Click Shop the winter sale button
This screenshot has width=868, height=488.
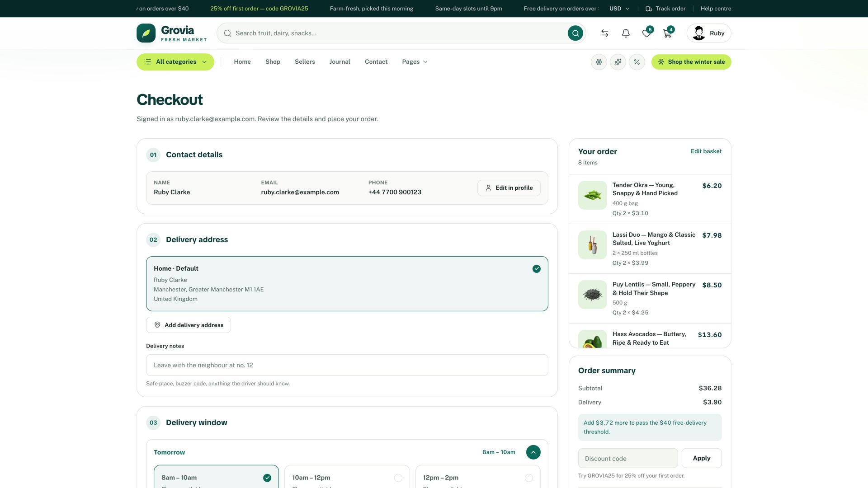(691, 62)
